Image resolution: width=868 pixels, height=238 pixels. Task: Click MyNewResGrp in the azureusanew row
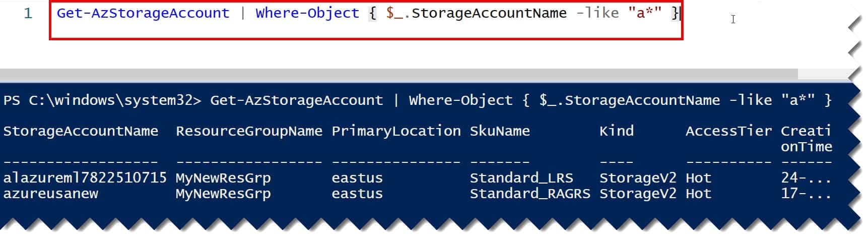[x=223, y=194]
